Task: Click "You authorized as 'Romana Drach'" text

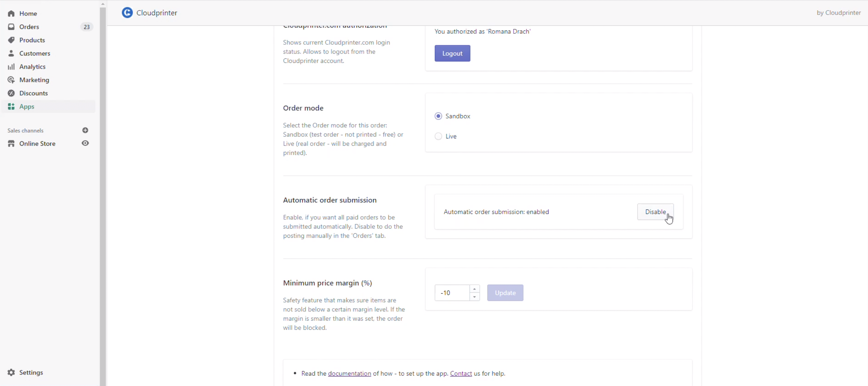Action: 483,31
